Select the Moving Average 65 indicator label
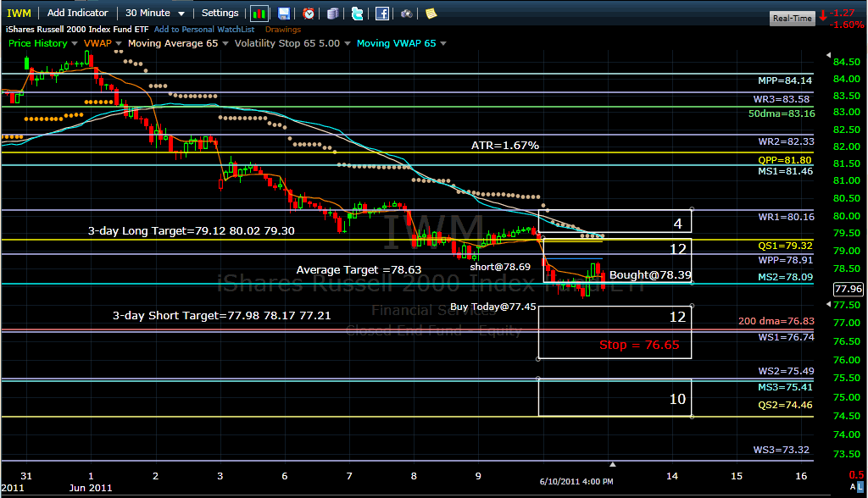The height and width of the screenshot is (498, 868). tap(173, 43)
